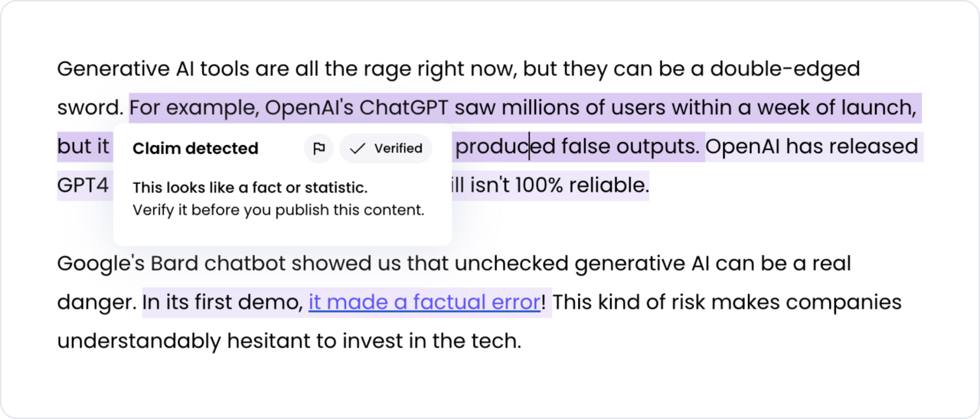
Task: Click the highlighted text 'produced false outputs.'
Action: pyautogui.click(x=578, y=147)
